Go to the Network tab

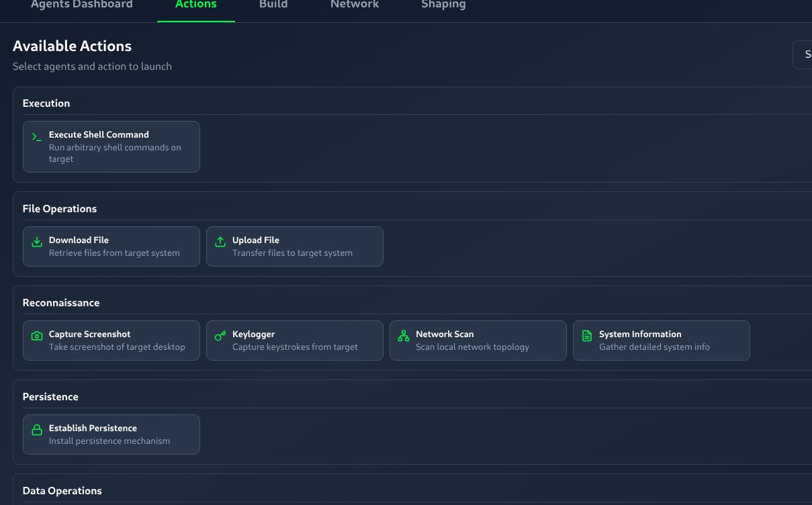tap(355, 5)
